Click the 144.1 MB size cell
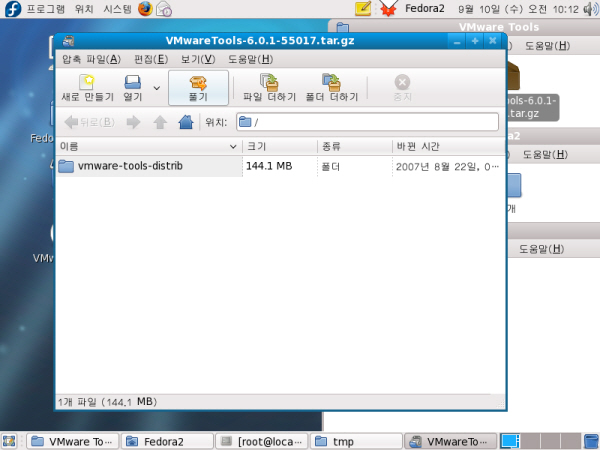The height and width of the screenshot is (450, 600). [x=269, y=166]
